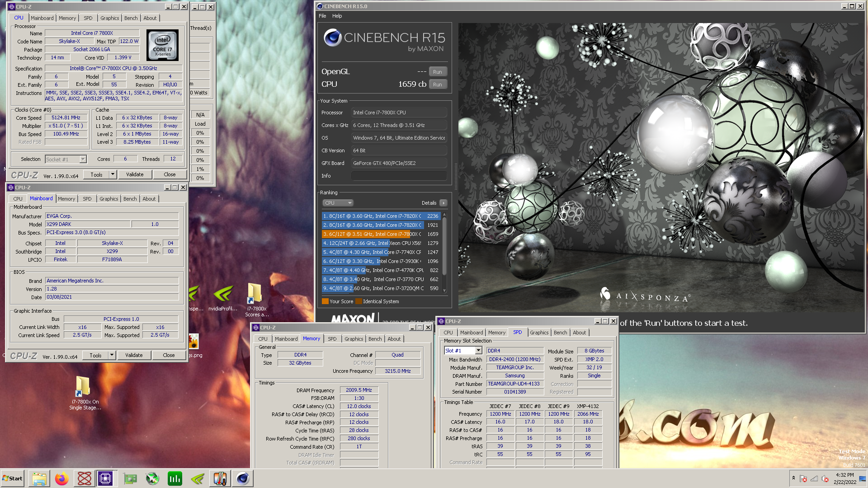This screenshot has width=868, height=488.
Task: Expand ranking Details arrow in Cinebench
Action: pos(443,203)
